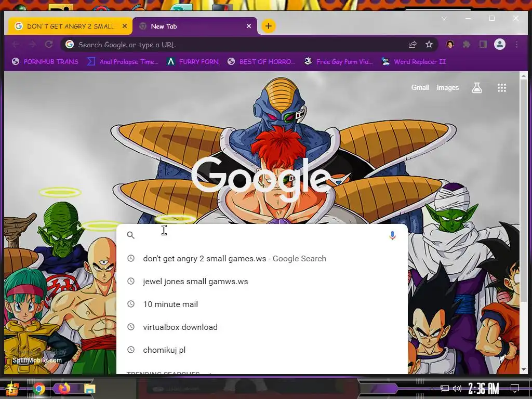Screen dimensions: 532x399
Task: Show hidden tray icons chevron
Action: tap(431, 389)
